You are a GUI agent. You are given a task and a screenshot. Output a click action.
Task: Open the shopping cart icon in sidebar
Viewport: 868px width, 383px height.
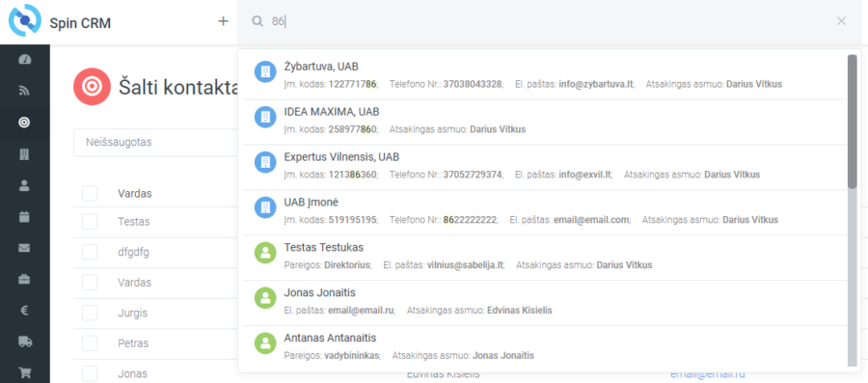point(24,373)
